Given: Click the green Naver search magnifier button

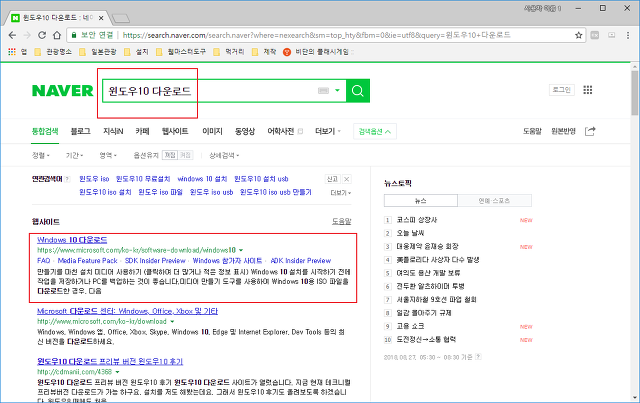Looking at the screenshot, I should tap(358, 91).
